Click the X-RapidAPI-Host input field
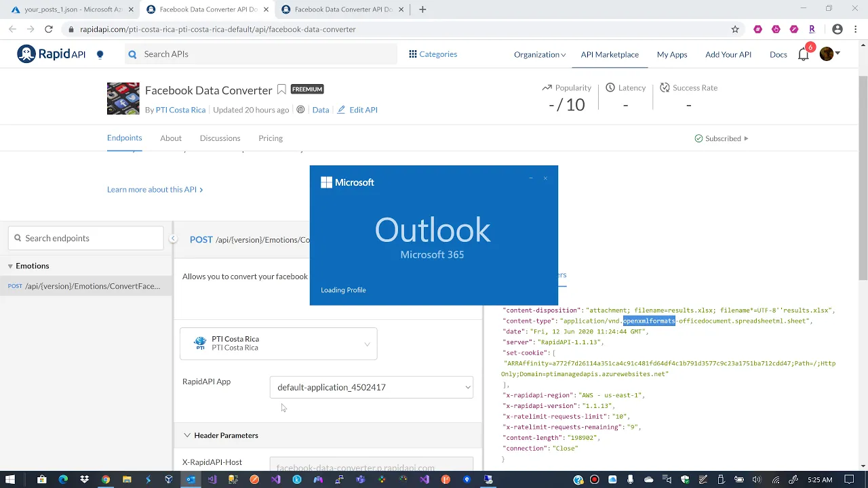 coord(372,466)
